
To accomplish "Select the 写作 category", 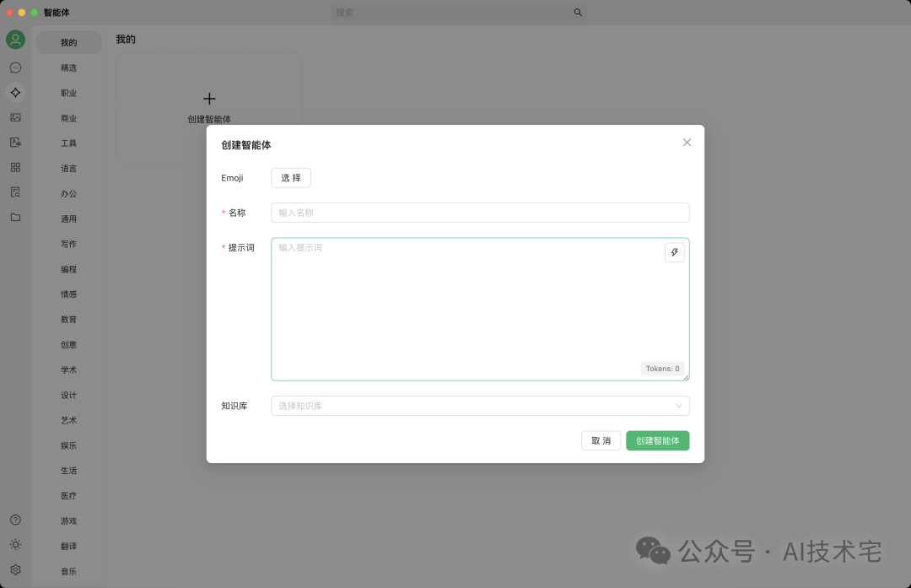I will click(68, 244).
